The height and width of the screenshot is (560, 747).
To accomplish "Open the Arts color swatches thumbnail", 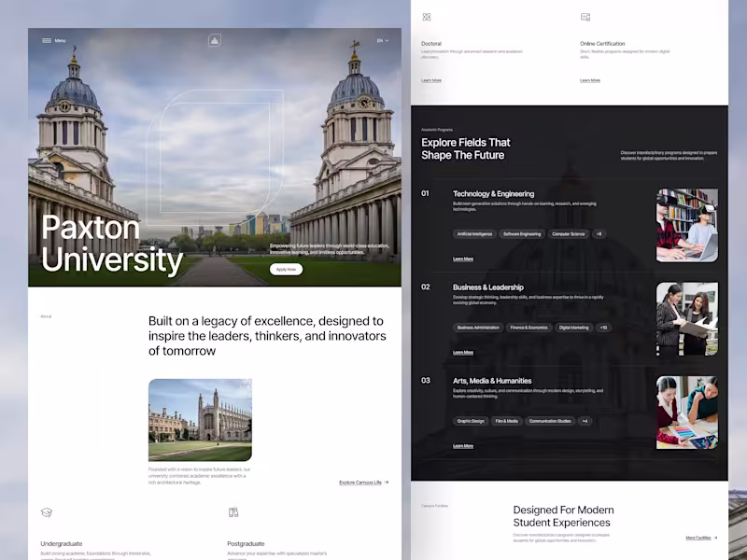I will (687, 413).
